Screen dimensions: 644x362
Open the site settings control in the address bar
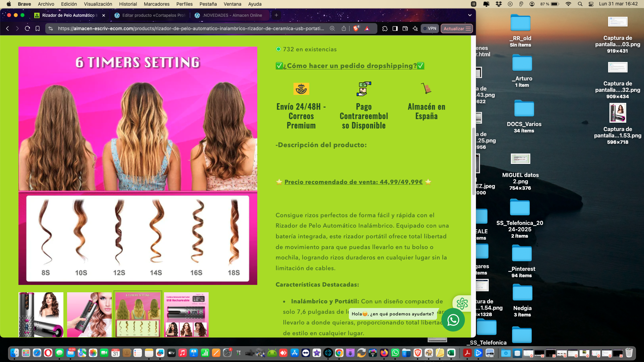[51, 28]
